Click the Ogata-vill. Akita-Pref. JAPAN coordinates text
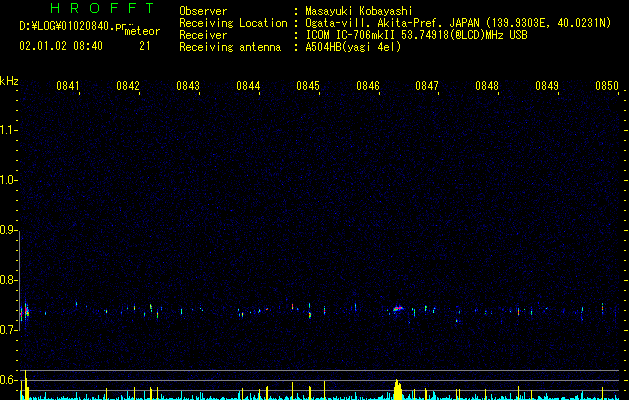Screen dimensions: 629x400 (x=458, y=23)
